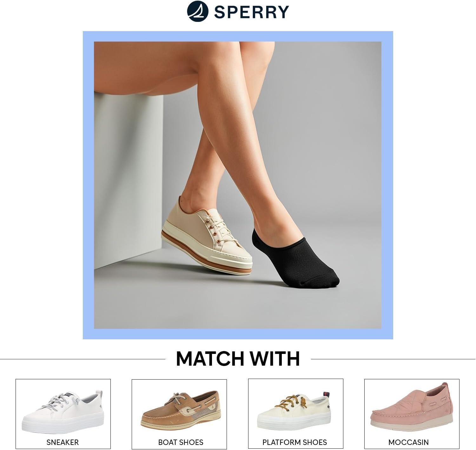Screen dimensions: 476x450
Task: Open the tan boat shoe thumbnail
Action: [179, 414]
